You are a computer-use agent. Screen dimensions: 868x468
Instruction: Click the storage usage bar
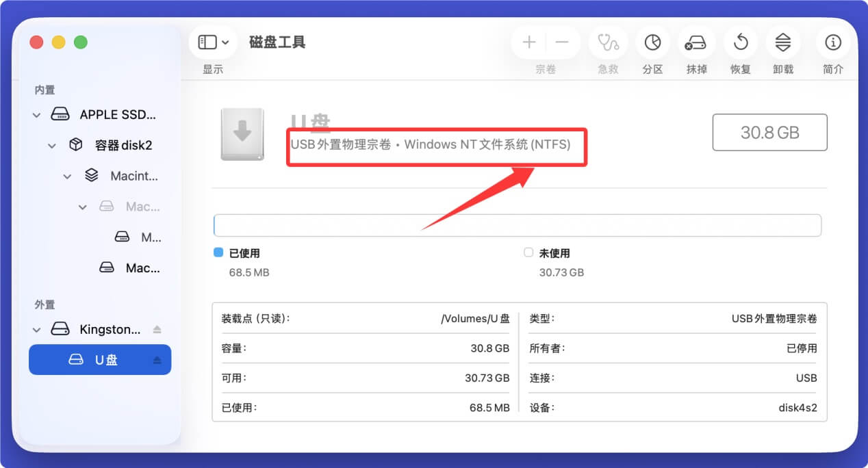pyautogui.click(x=517, y=225)
